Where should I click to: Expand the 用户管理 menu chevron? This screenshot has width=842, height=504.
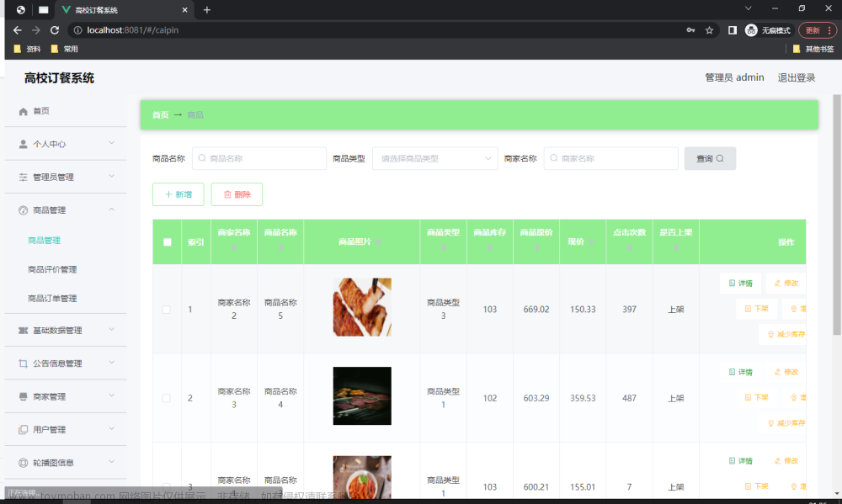pyautogui.click(x=112, y=428)
